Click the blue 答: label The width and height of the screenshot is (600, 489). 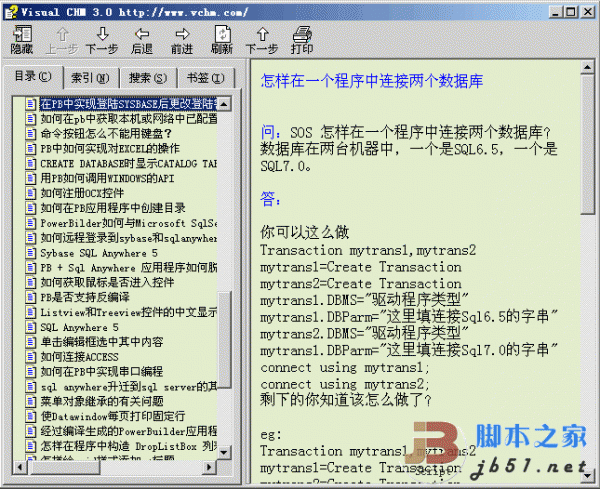(271, 199)
